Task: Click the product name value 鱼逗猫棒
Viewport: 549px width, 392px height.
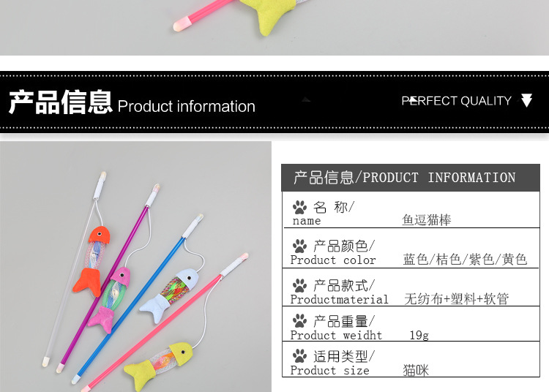Action: [x=427, y=220]
